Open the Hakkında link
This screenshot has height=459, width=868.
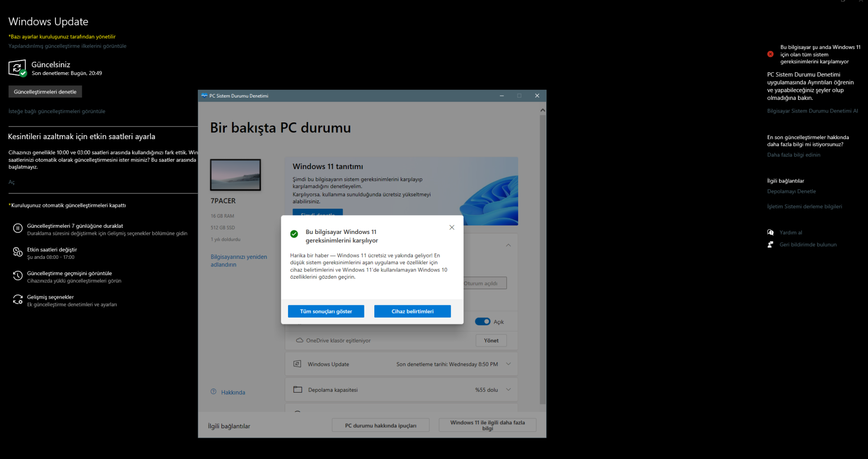(233, 393)
